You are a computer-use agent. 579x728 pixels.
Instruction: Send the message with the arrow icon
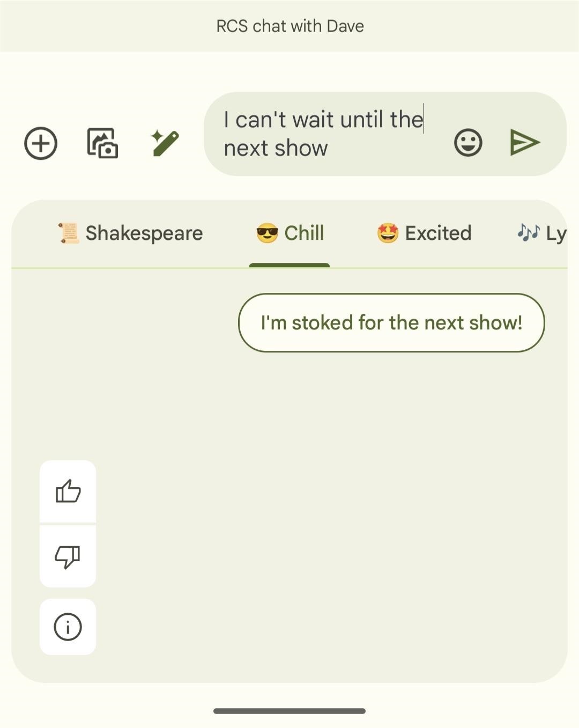point(524,143)
